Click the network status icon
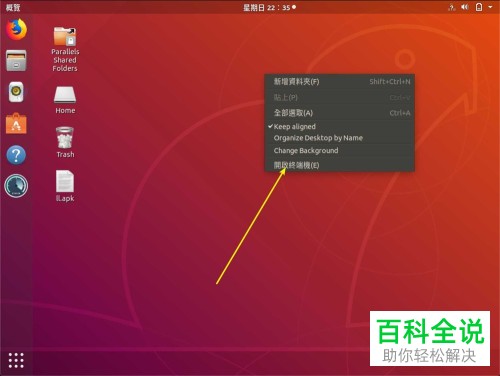The image size is (500, 376). point(452,7)
